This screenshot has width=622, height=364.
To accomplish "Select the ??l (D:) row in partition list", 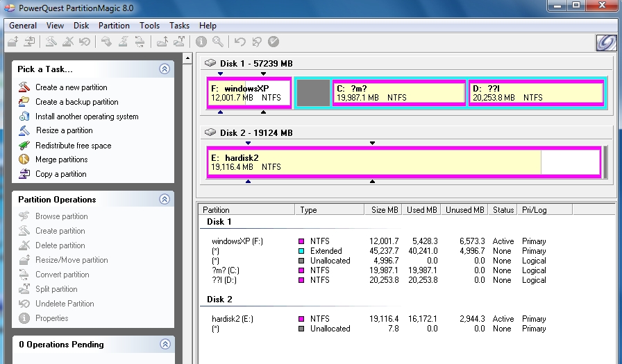I will (x=379, y=280).
